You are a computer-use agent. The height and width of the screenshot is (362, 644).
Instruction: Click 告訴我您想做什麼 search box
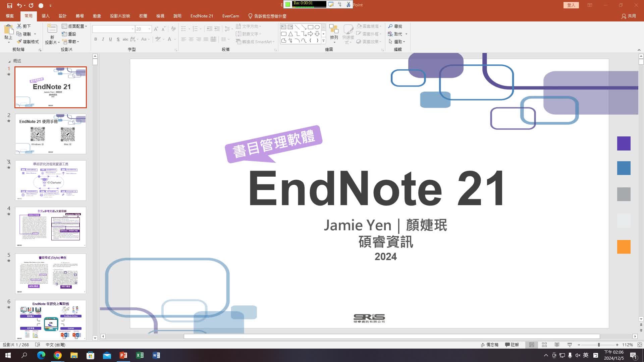point(267,16)
